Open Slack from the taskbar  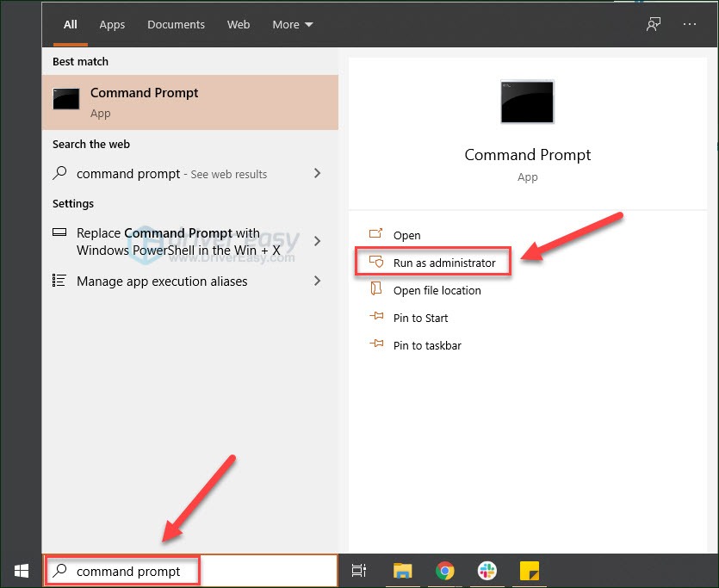487,571
